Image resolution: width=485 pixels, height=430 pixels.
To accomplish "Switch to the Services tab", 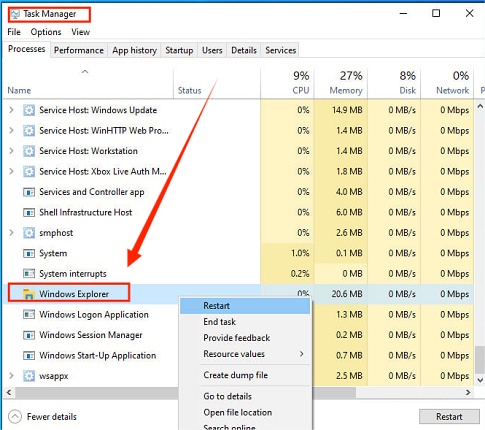I will point(281,50).
